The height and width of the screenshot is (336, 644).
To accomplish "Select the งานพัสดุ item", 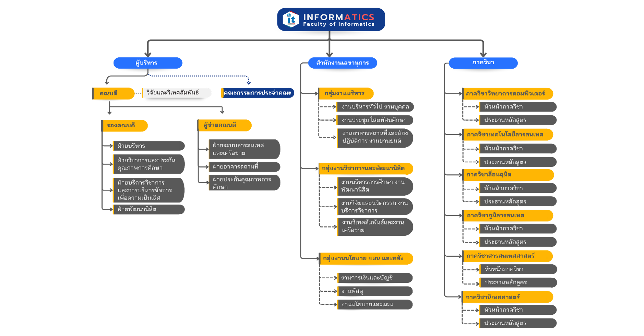I will [375, 291].
